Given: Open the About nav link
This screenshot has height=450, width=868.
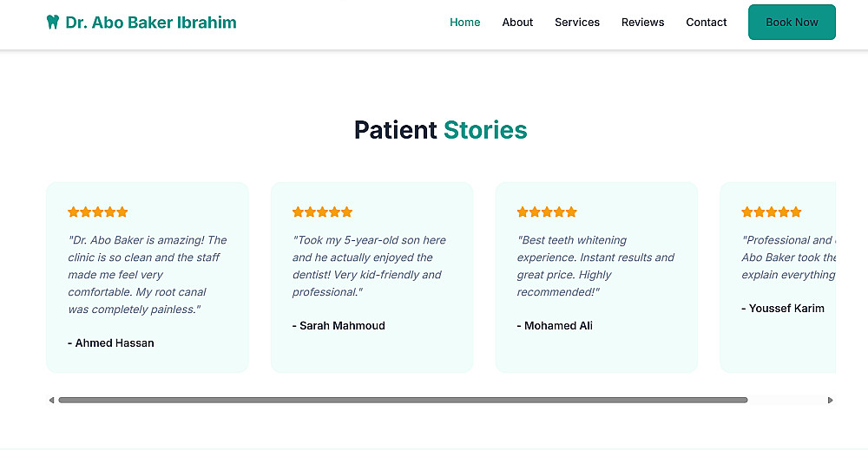Looking at the screenshot, I should tap(517, 23).
